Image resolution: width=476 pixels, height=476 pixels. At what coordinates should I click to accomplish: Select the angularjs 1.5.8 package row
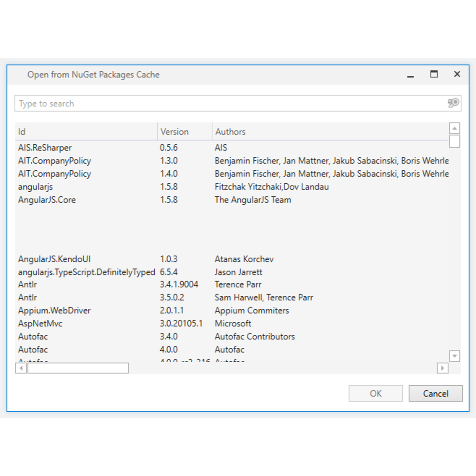tap(232, 187)
